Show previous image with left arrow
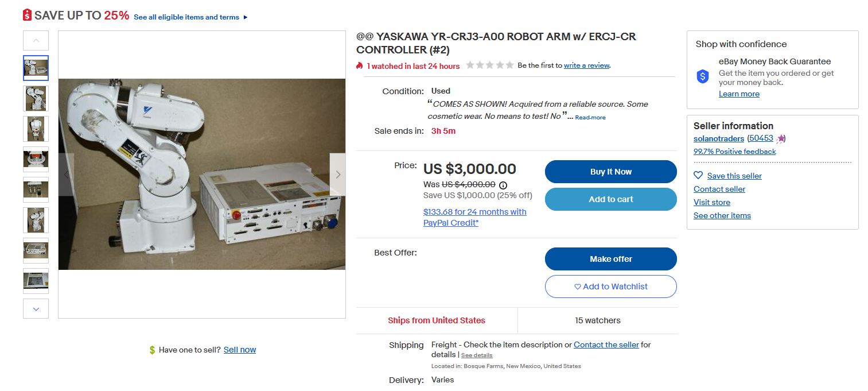868x391 pixels. [66, 175]
